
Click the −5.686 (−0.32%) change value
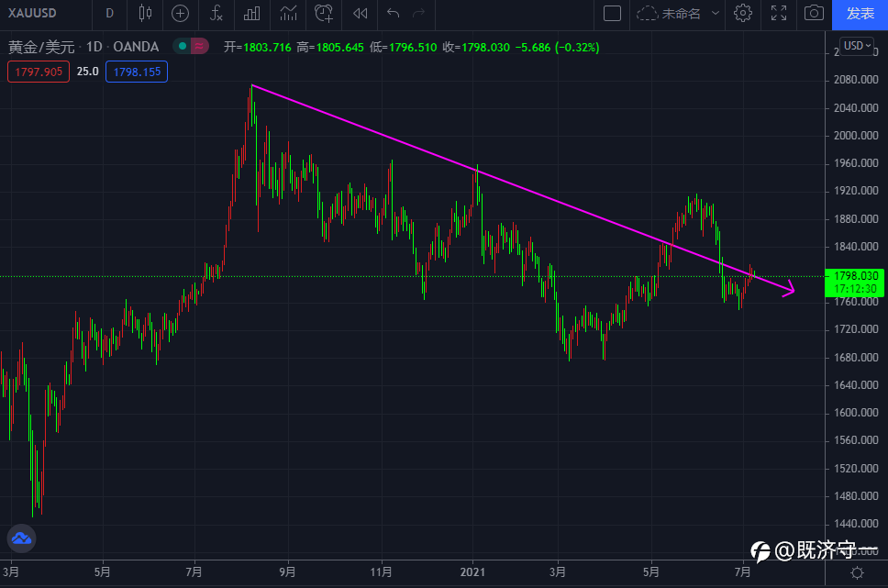tap(557, 47)
